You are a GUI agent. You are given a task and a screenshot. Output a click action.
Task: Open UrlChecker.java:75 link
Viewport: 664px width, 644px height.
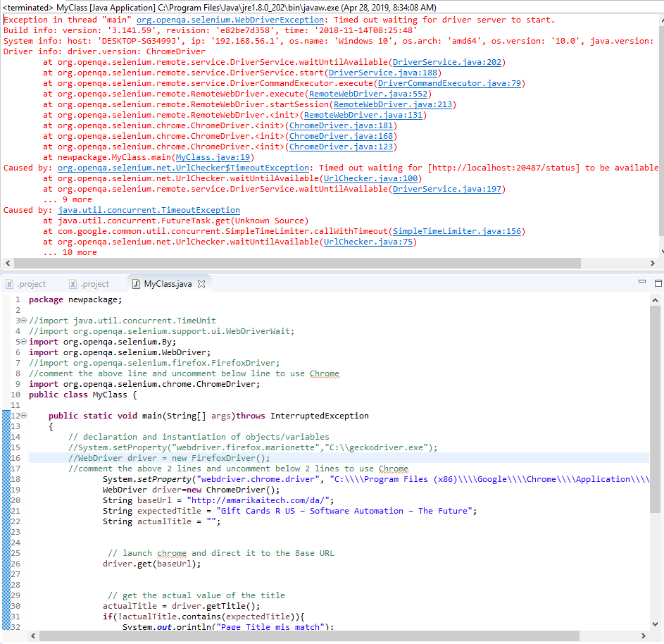point(368,242)
